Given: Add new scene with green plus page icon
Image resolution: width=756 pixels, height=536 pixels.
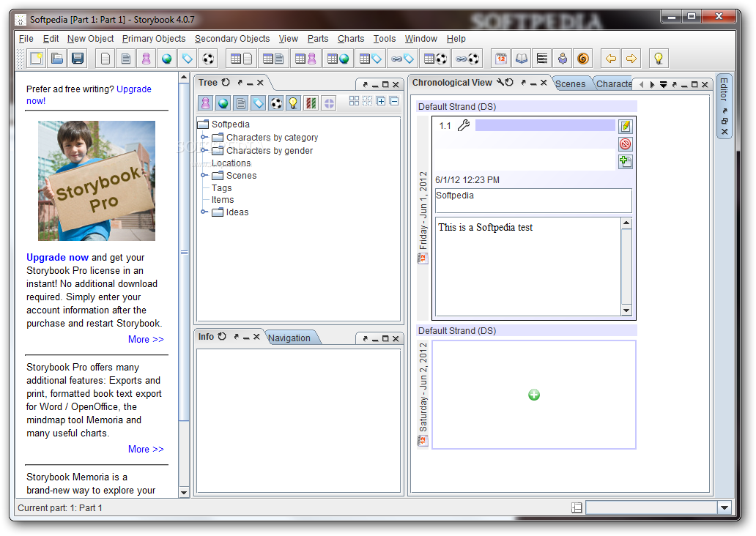Looking at the screenshot, I should pyautogui.click(x=626, y=162).
